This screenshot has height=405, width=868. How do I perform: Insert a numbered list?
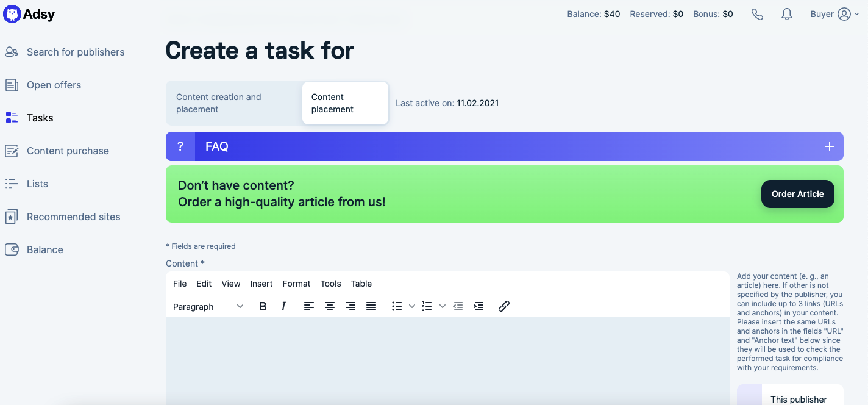(427, 306)
